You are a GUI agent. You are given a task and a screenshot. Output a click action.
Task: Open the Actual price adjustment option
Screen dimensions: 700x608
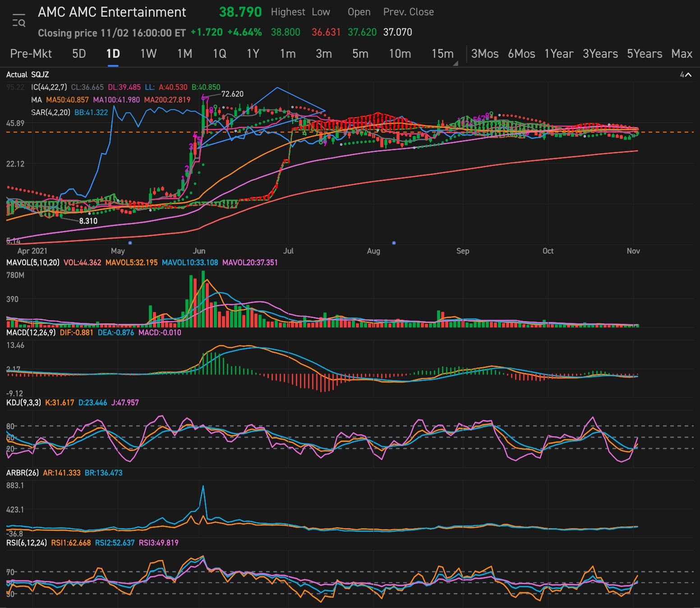click(17, 74)
